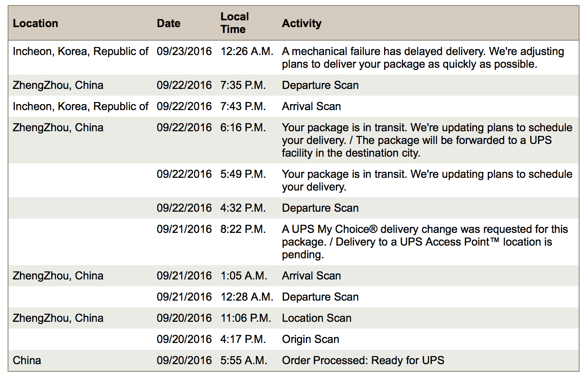Select the UPS My Choice delivery change text
This screenshot has height=376, width=588.
coord(425,242)
